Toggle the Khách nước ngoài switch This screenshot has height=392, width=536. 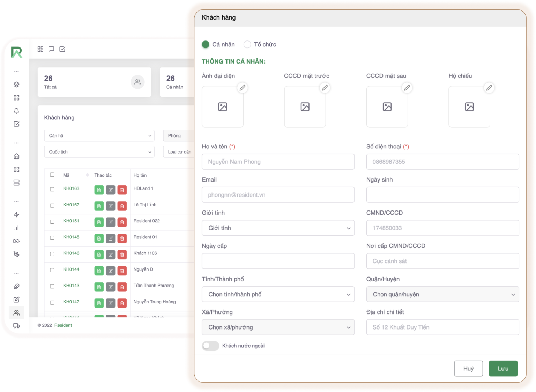coord(210,346)
